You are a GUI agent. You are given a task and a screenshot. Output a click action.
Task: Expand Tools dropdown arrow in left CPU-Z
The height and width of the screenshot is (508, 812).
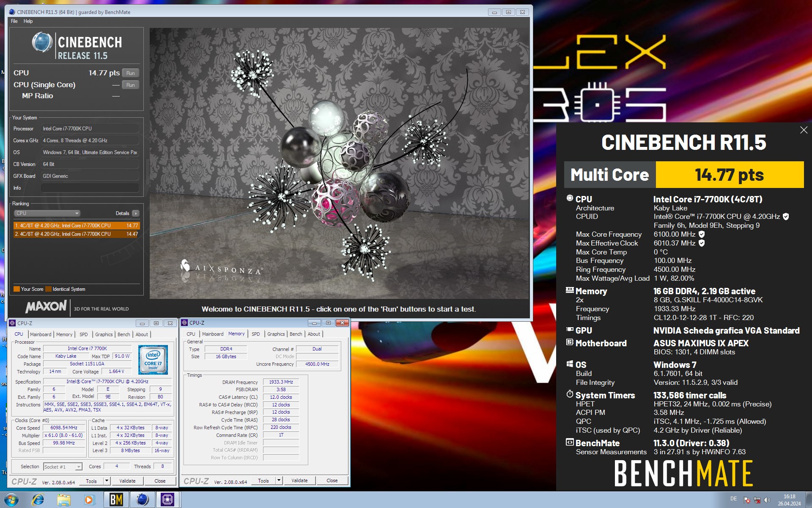click(x=107, y=481)
